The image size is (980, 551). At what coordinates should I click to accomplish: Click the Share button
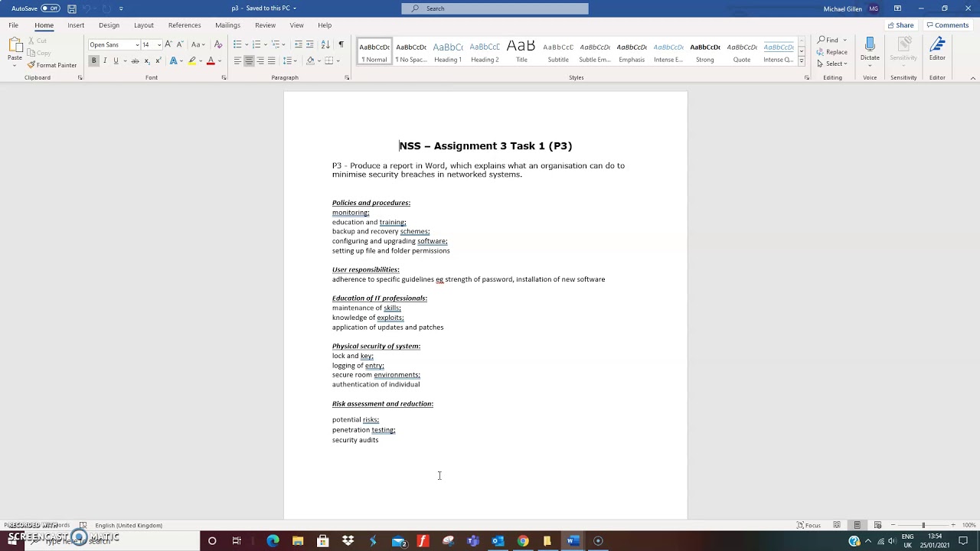tap(900, 25)
